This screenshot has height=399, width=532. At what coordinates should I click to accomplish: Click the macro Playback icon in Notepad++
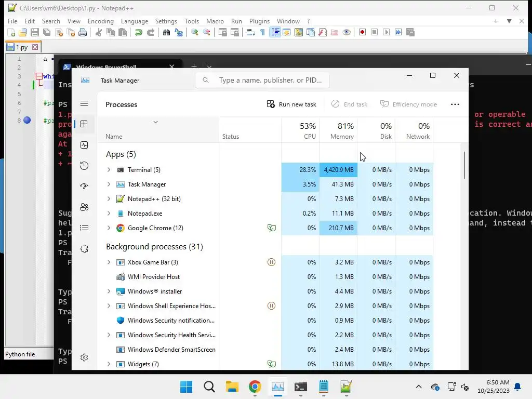386,32
